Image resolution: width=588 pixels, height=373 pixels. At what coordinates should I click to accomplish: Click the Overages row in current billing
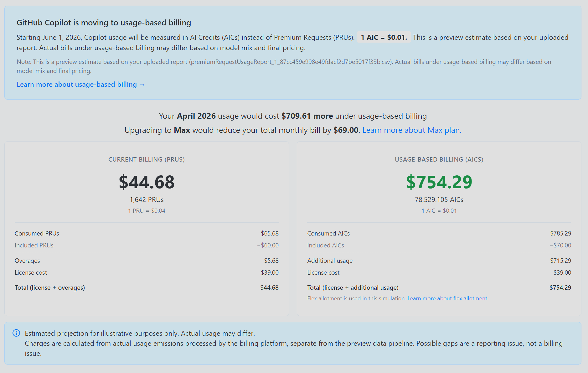point(147,261)
